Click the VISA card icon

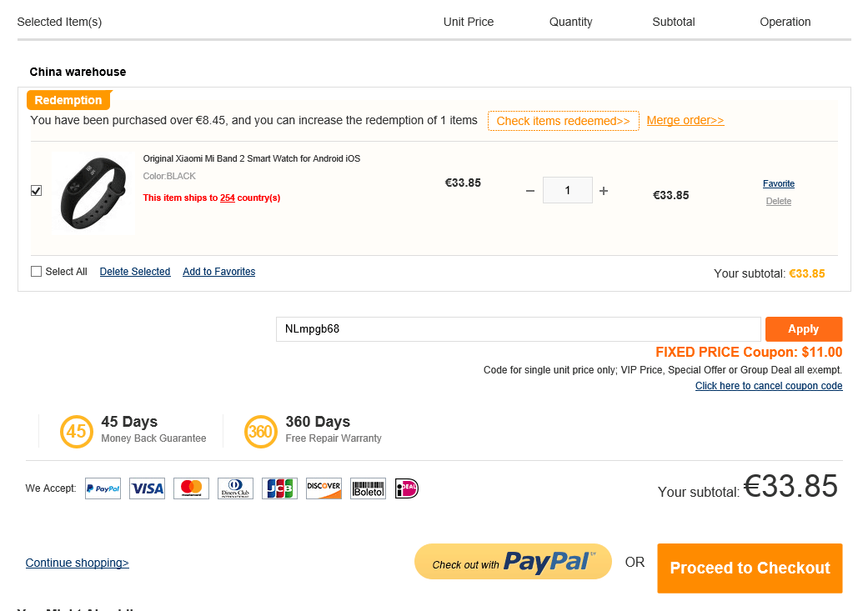(x=147, y=488)
